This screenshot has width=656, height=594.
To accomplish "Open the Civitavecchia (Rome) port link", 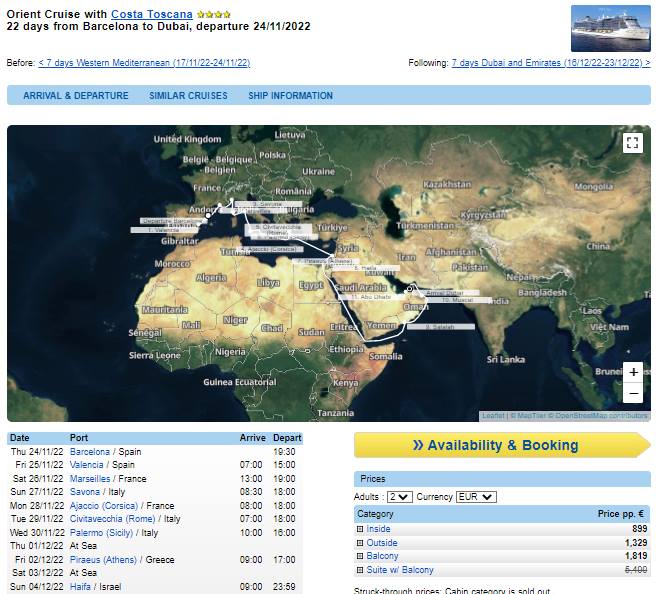I will 113,519.
